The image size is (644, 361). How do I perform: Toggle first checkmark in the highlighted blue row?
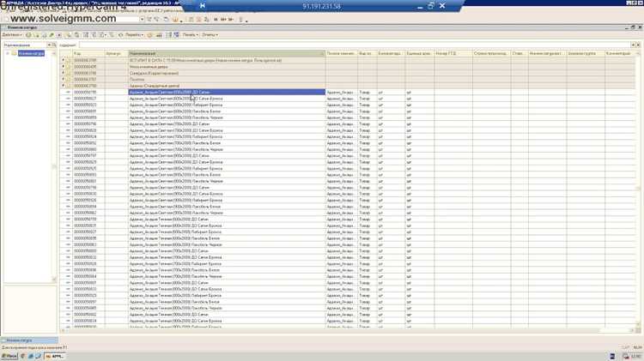[380, 93]
